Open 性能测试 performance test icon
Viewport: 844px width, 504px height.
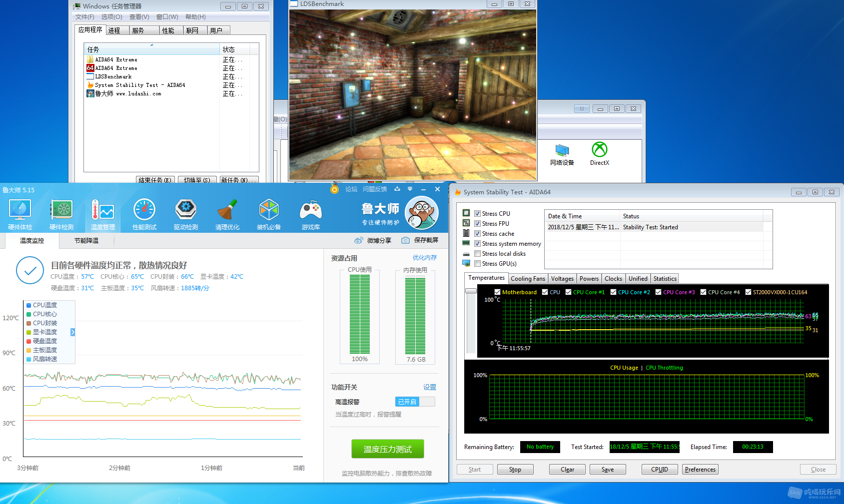coord(144,214)
